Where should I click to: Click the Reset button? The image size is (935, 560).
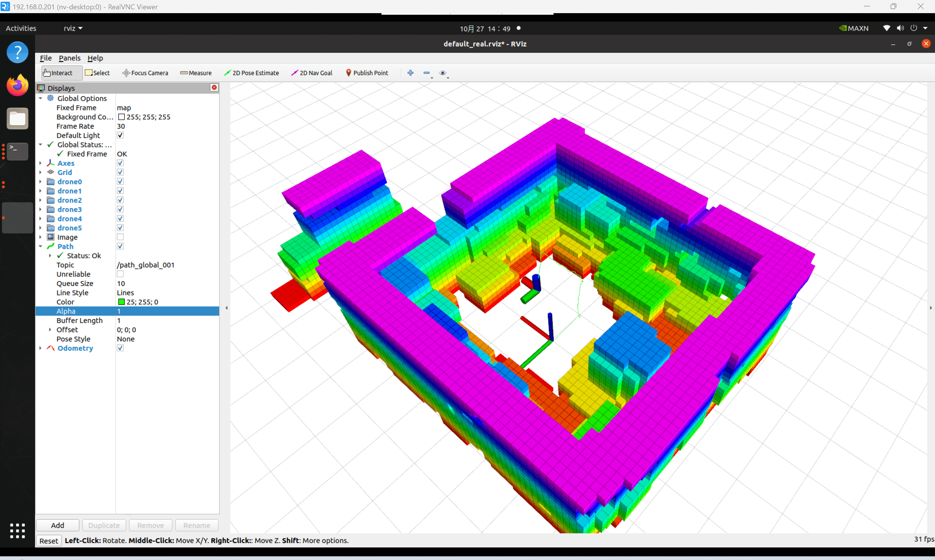(x=49, y=541)
